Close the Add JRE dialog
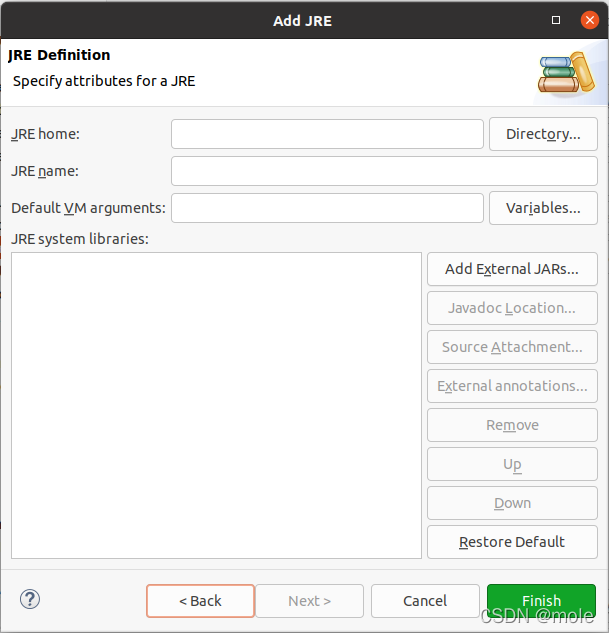The width and height of the screenshot is (609, 633). tap(590, 20)
